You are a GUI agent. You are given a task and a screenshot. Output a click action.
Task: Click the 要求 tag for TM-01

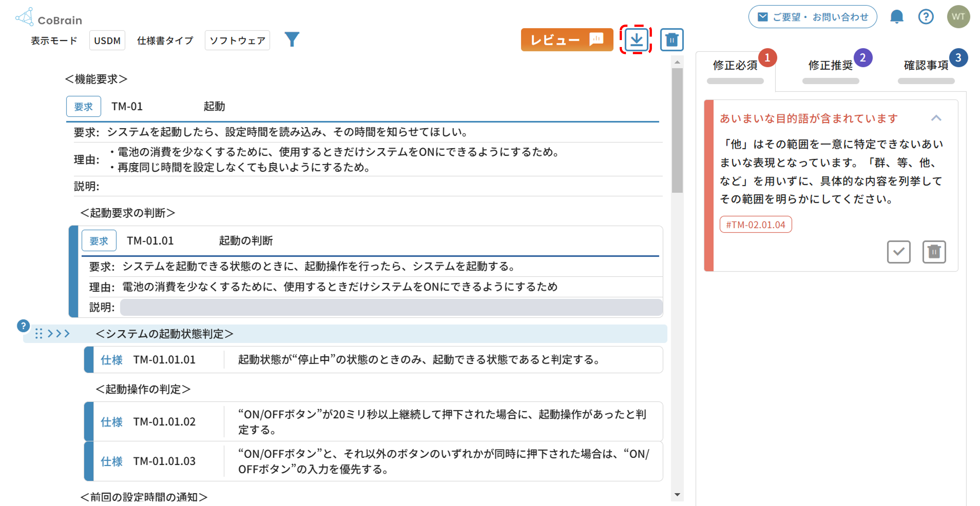pos(83,107)
